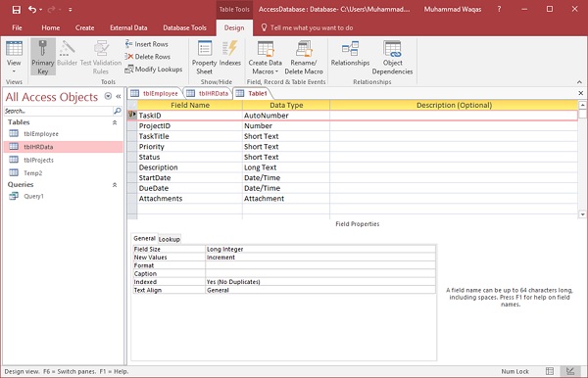Open the Indexes window

pyautogui.click(x=230, y=53)
